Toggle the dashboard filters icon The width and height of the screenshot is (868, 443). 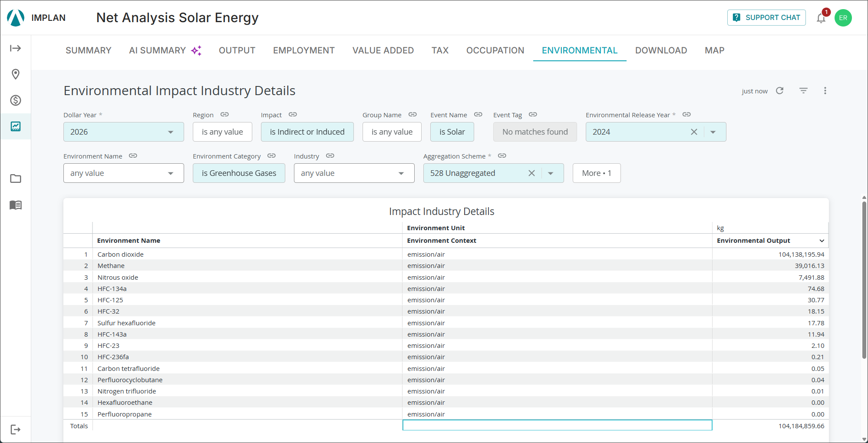[804, 91]
